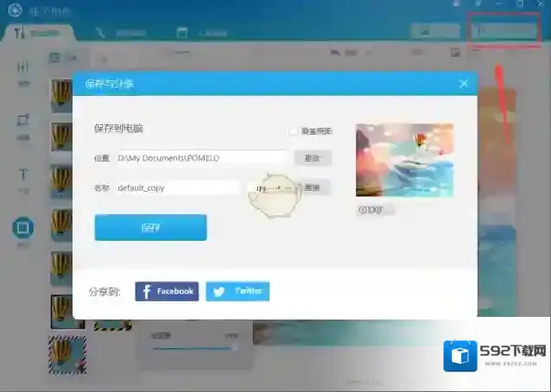Select the crop tool icon in sidebar
Viewport: 551px width, 392px height.
(23, 123)
